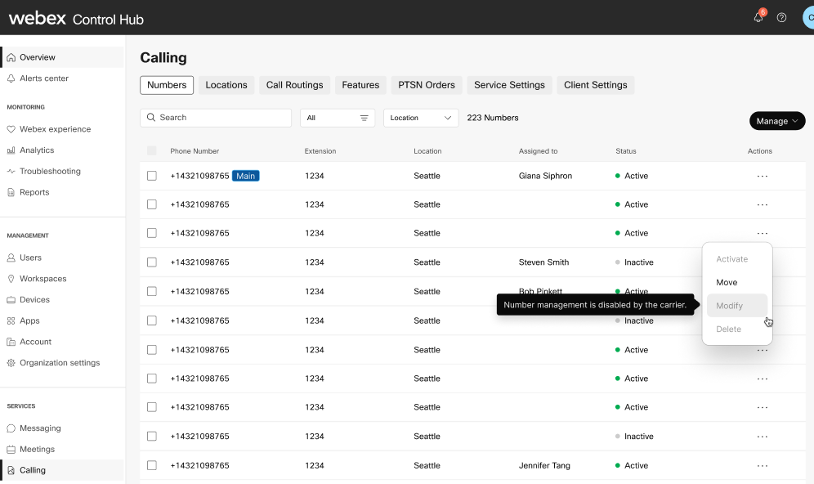Click the Phone Number column header
814x484 pixels.
[x=194, y=151]
